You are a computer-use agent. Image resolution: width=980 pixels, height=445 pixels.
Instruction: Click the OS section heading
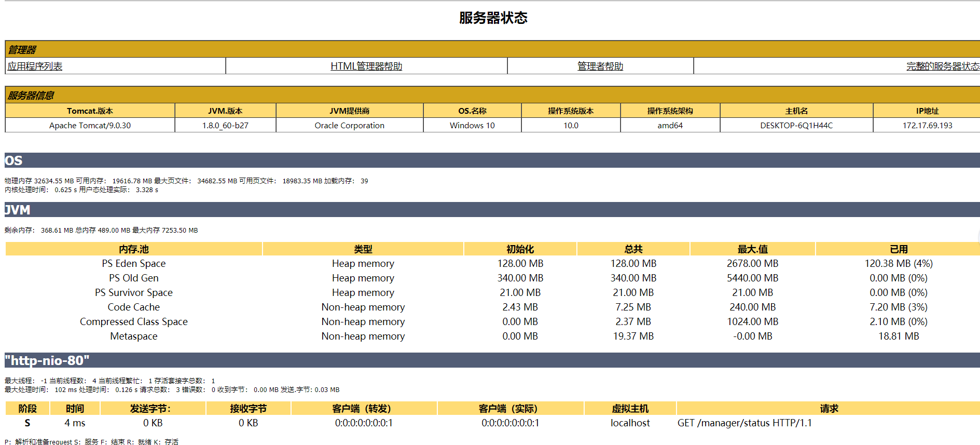492,160
